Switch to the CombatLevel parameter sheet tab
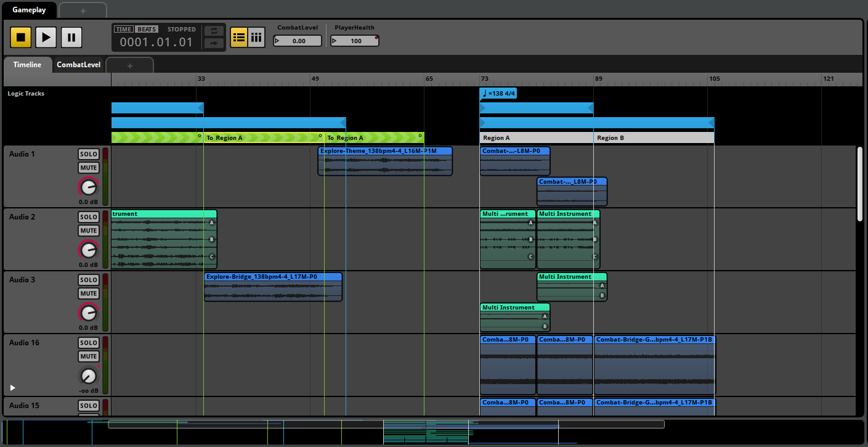Screen dimensions: 868x447 tap(78, 65)
